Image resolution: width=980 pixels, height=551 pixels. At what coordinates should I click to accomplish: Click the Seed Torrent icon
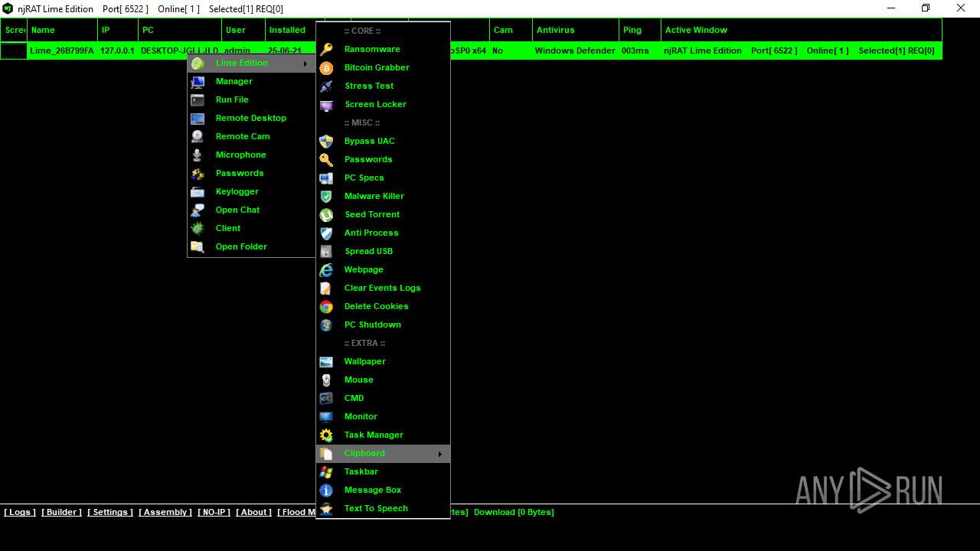(326, 214)
